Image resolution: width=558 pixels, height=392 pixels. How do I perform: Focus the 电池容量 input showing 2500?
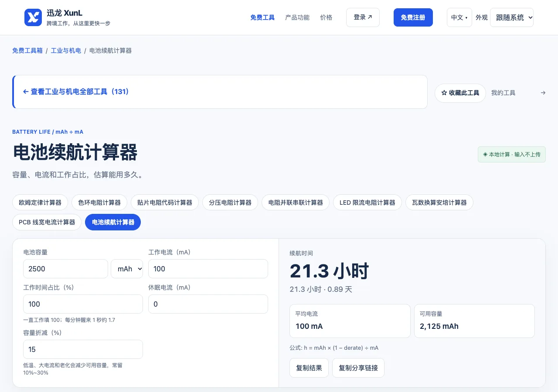pos(65,269)
